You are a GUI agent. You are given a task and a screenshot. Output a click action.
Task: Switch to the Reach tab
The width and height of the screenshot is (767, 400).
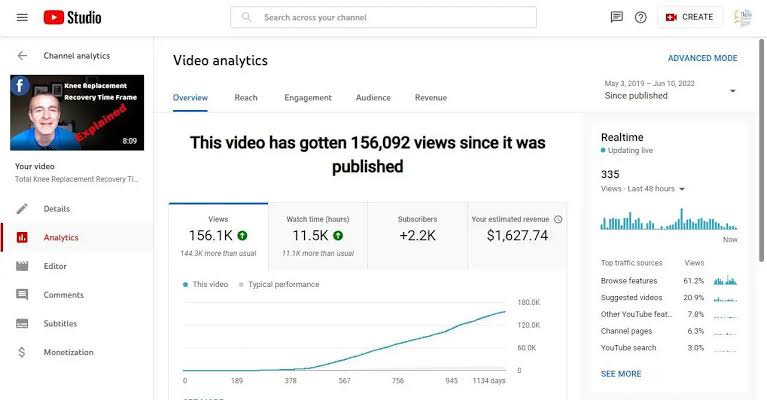tap(246, 98)
